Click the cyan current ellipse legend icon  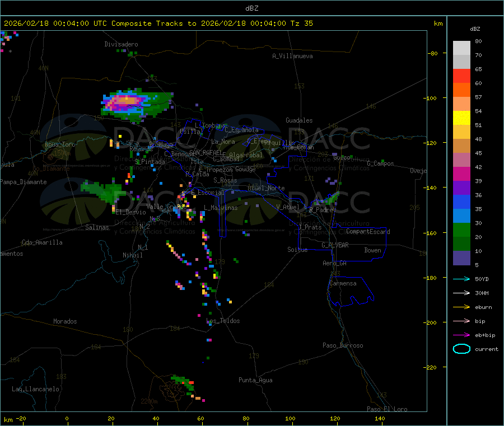click(461, 349)
